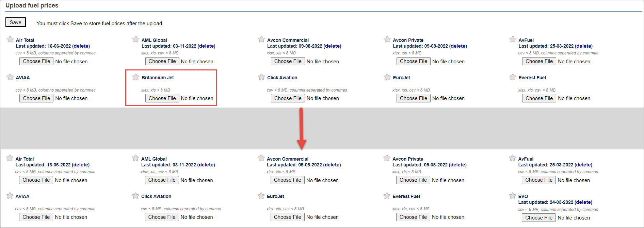Delete AML Global prices in upper list
644x228 pixels.
(x=207, y=46)
